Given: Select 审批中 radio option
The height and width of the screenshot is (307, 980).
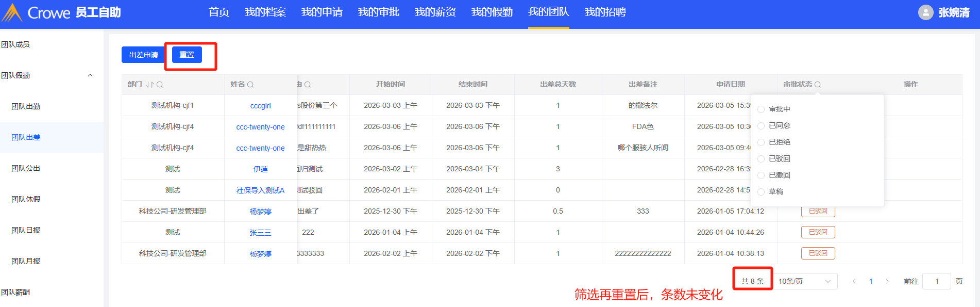Looking at the screenshot, I should pyautogui.click(x=761, y=109).
